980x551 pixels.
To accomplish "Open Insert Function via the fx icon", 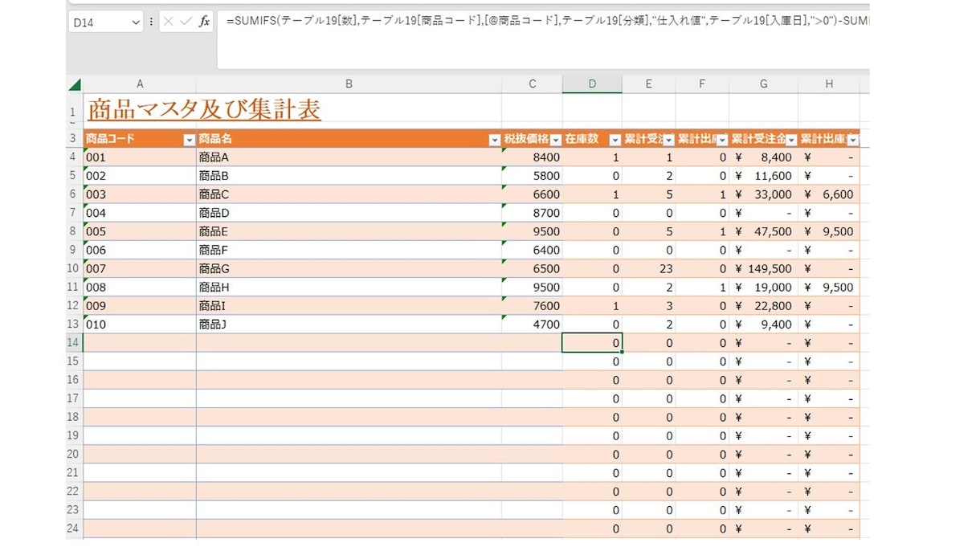I will coord(204,22).
